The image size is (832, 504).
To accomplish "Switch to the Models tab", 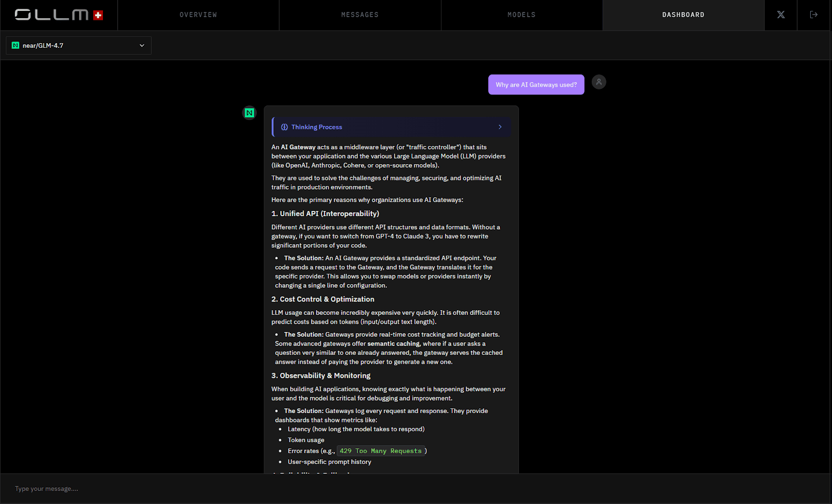I will 522,15.
